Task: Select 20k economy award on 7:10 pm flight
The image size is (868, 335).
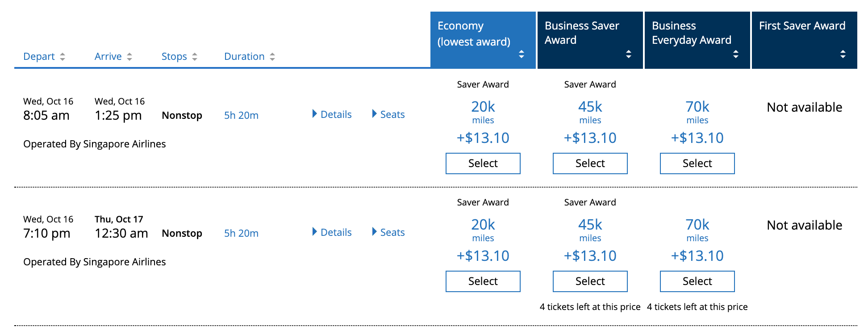Action: [x=483, y=281]
